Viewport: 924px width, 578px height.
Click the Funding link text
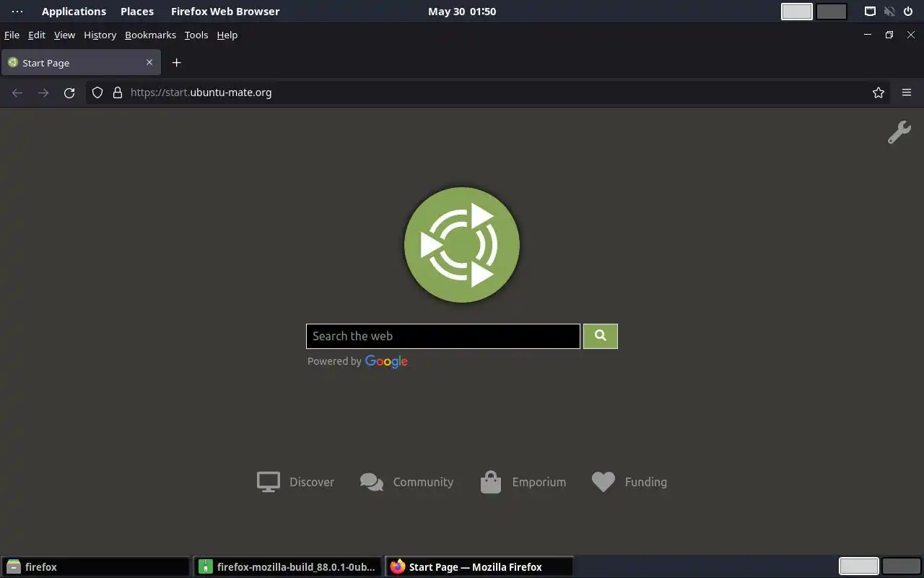point(646,482)
